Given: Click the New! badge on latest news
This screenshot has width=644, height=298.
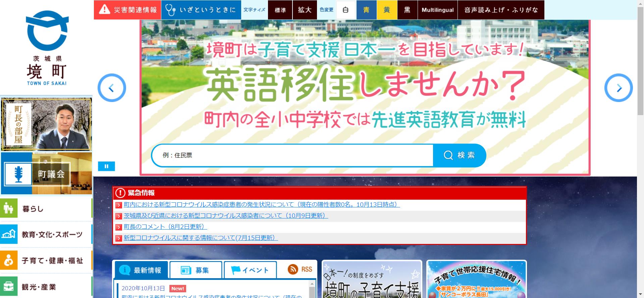Looking at the screenshot, I should (x=178, y=289).
